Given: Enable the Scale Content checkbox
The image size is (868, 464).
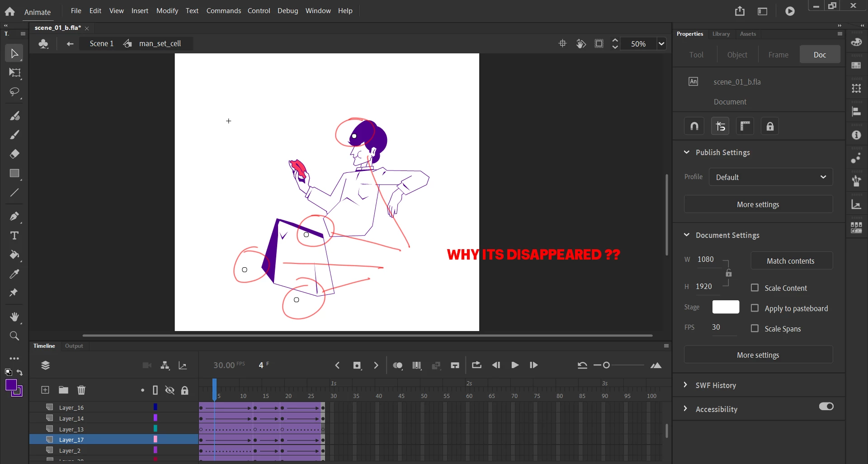Looking at the screenshot, I should pos(755,288).
